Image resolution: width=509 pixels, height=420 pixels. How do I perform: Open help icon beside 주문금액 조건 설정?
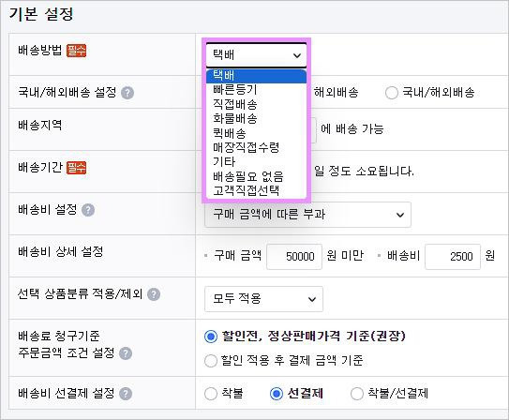[126, 353]
